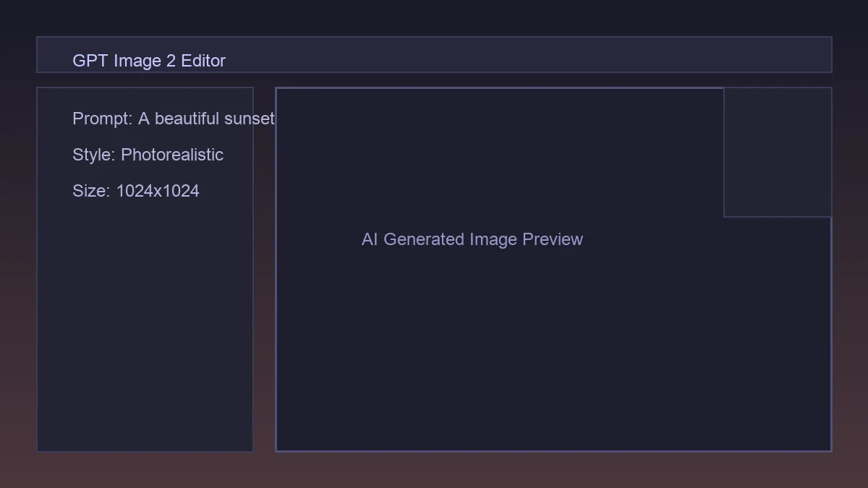Click the 1024x1024 size value text
Screen dimensions: 868x488
click(x=158, y=191)
